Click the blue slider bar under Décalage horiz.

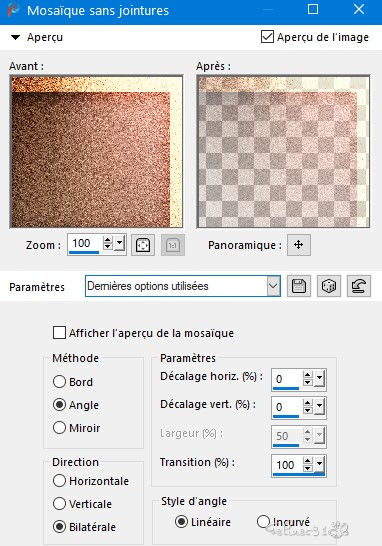(286, 388)
